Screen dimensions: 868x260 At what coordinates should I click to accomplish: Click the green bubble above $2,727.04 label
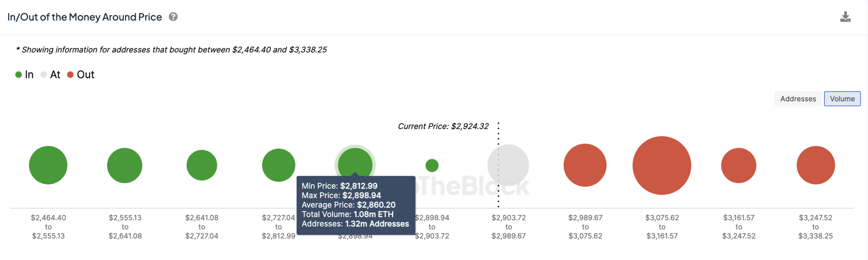pos(278,165)
